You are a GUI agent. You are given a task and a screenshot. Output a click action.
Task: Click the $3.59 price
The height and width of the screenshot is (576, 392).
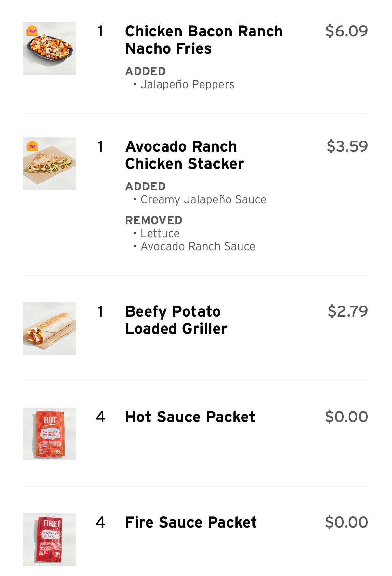[x=347, y=146]
